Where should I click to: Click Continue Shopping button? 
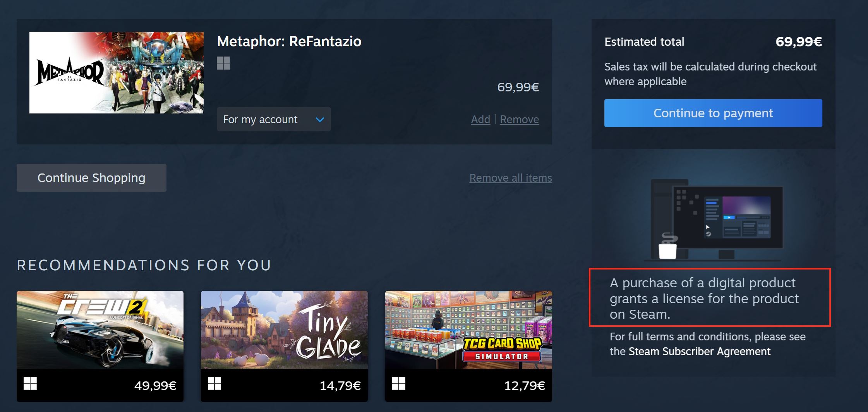(x=91, y=178)
